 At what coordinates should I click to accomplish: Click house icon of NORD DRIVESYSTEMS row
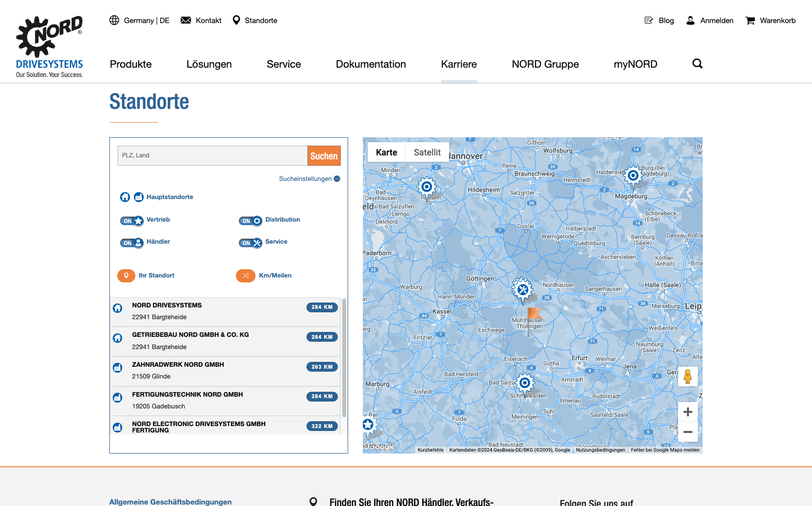(x=118, y=308)
